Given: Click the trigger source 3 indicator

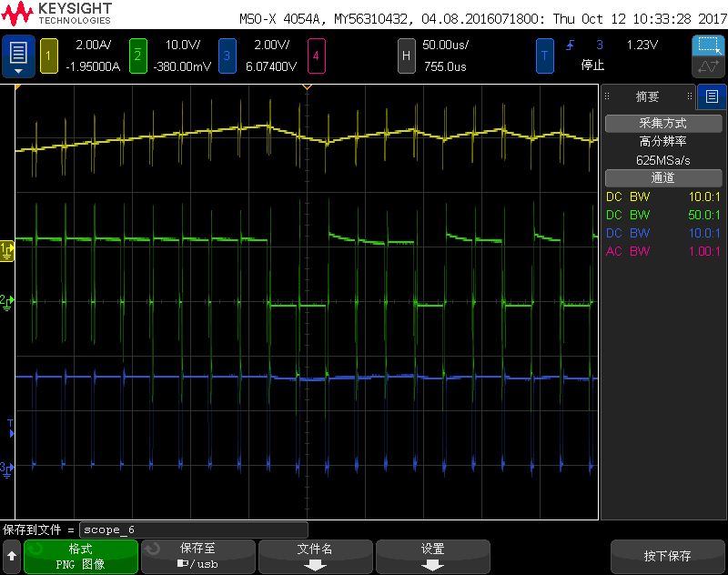Looking at the screenshot, I should (600, 45).
